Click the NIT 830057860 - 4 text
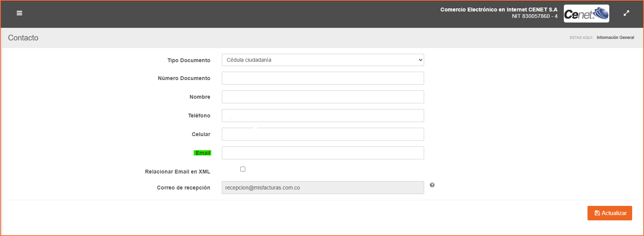 click(534, 16)
